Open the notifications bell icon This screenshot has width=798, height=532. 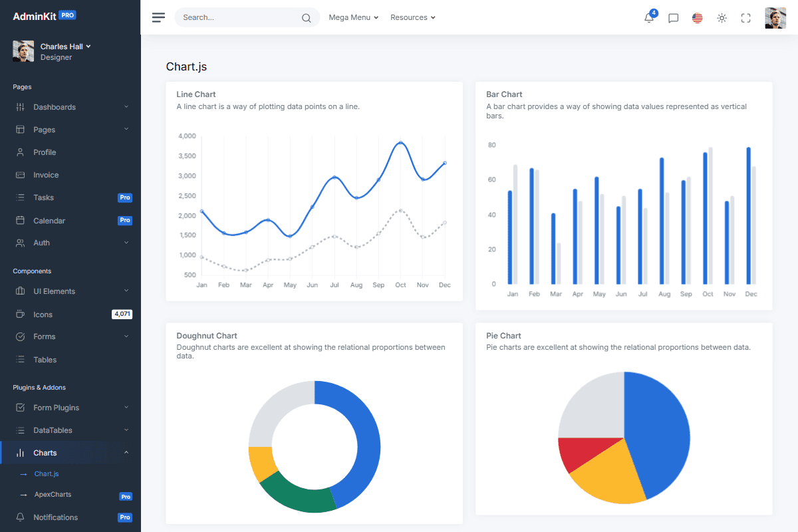tap(649, 19)
